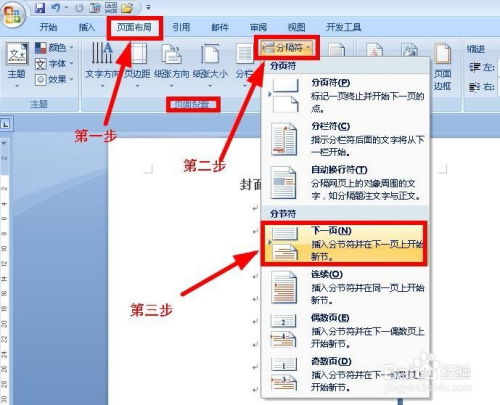Select 偶数页(E) even page section break
Screen dimensions: 500x405
pyautogui.click(x=345, y=331)
